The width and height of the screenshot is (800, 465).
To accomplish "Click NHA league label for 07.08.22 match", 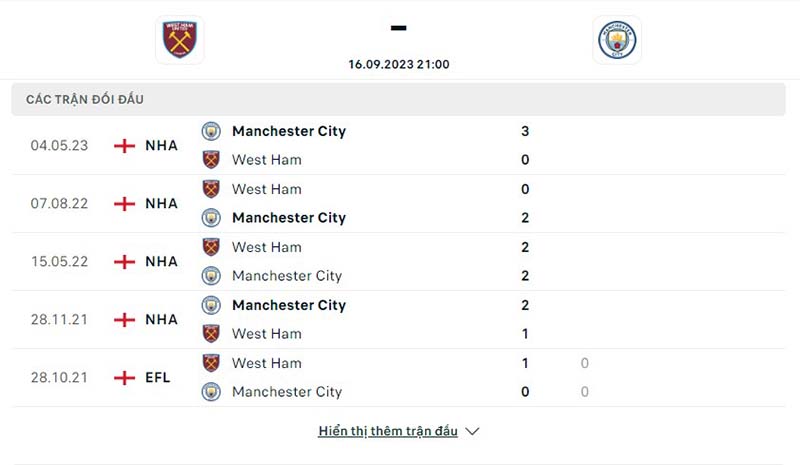I will coord(161,204).
